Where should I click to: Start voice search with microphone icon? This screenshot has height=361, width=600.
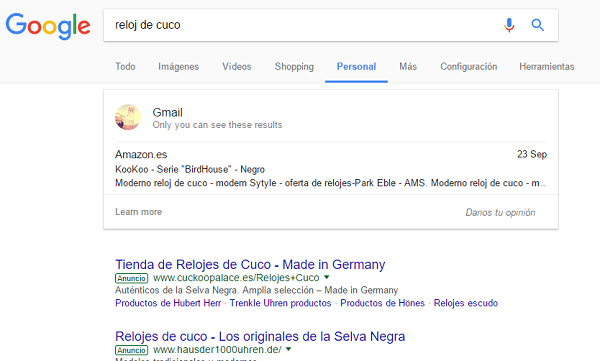click(x=509, y=25)
